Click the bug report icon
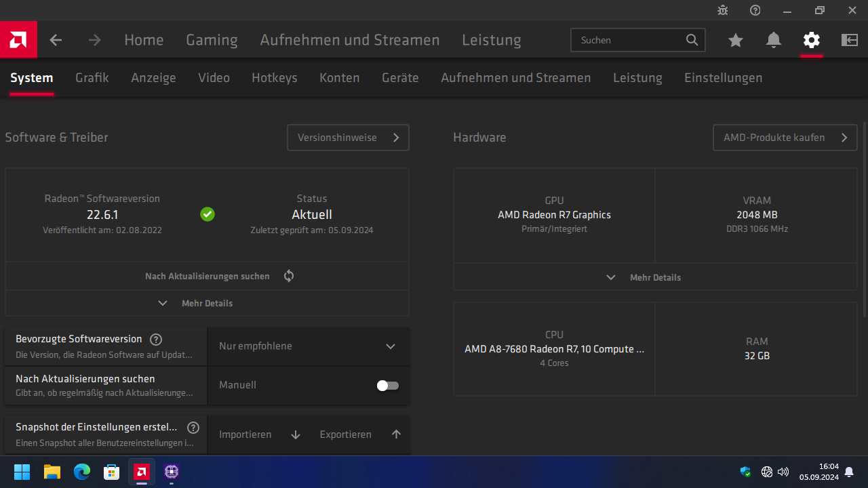The width and height of the screenshot is (868, 488). 723,10
